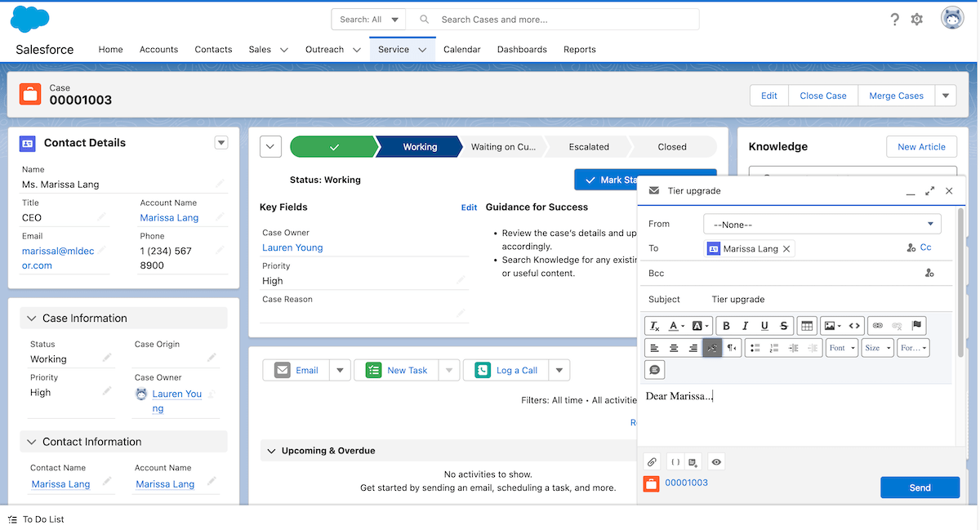Image resolution: width=980 pixels, height=530 pixels.
Task: Toggle italic text formatting
Action: point(745,326)
